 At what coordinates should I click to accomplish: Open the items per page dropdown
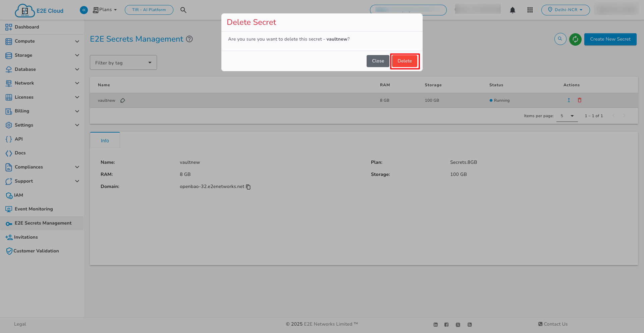567,116
